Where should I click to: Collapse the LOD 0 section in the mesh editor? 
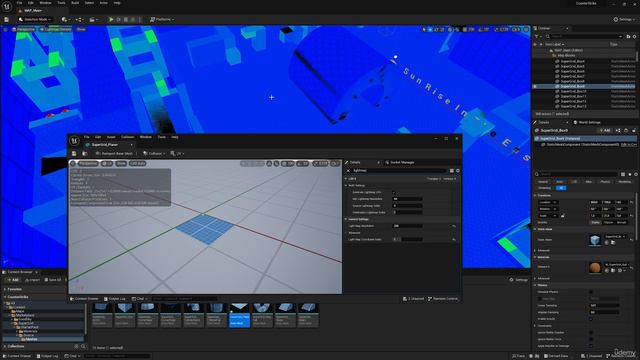pyautogui.click(x=346, y=179)
